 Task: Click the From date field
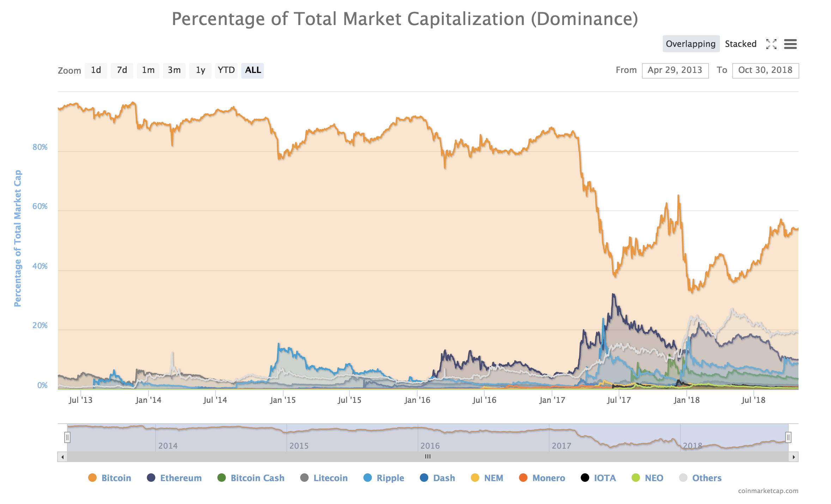675,70
